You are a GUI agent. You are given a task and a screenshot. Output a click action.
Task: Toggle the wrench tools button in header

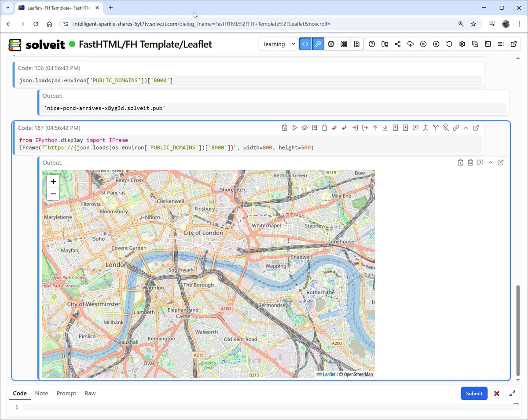coord(318,44)
